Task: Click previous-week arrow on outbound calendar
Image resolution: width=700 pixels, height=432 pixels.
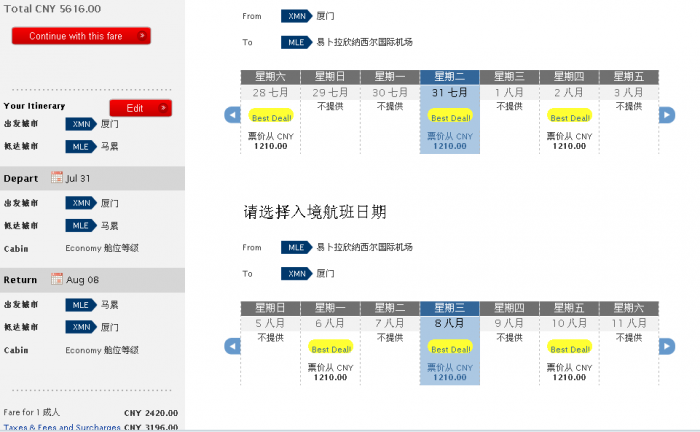Action: (232, 116)
